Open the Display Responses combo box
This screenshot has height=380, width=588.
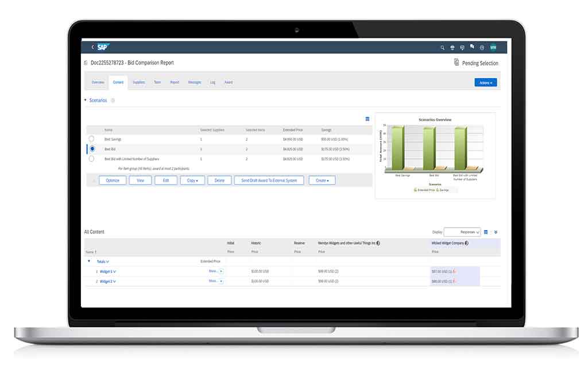pyautogui.click(x=462, y=232)
